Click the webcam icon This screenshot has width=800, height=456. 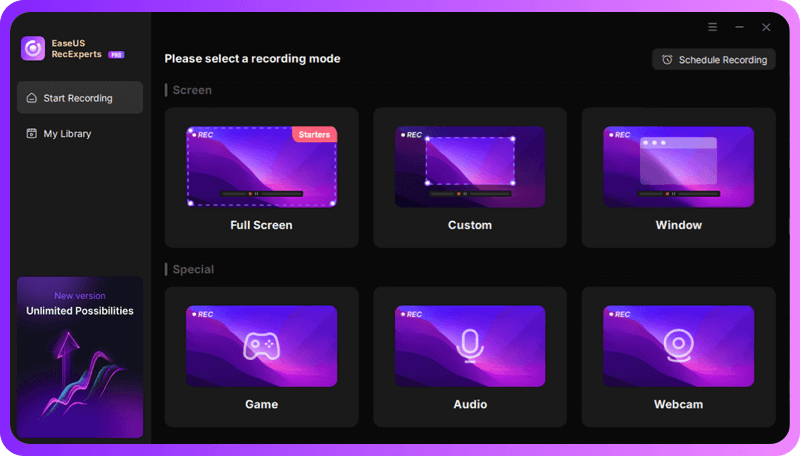pyautogui.click(x=678, y=345)
